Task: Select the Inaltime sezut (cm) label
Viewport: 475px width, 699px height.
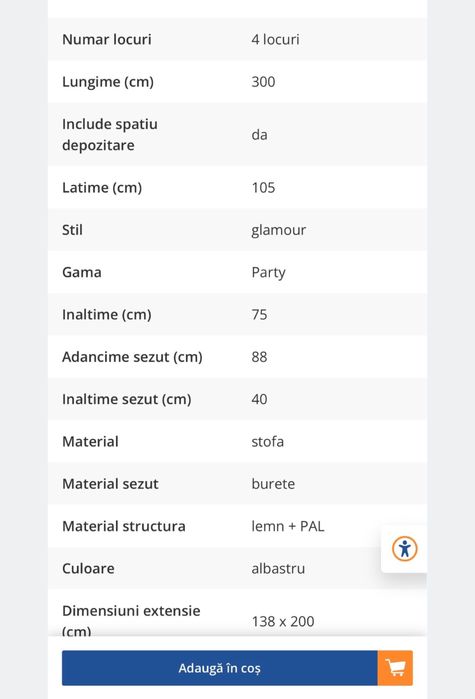Action: pyautogui.click(x=127, y=399)
